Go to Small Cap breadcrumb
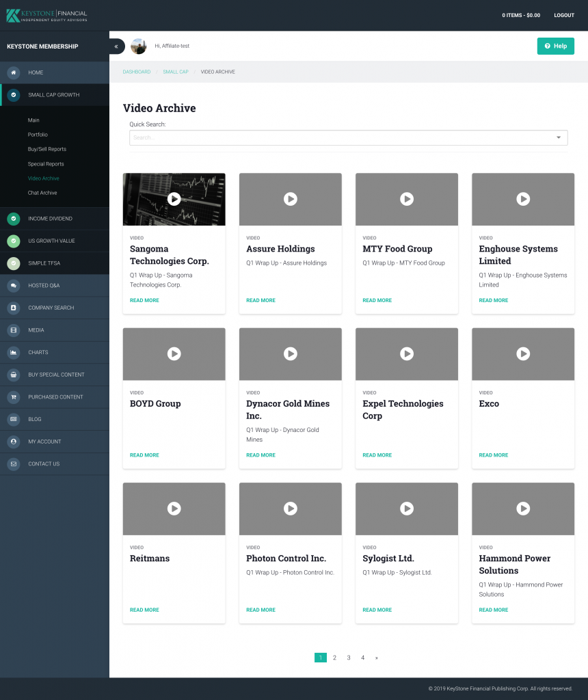Viewport: 588px width, 700px height. tap(176, 72)
